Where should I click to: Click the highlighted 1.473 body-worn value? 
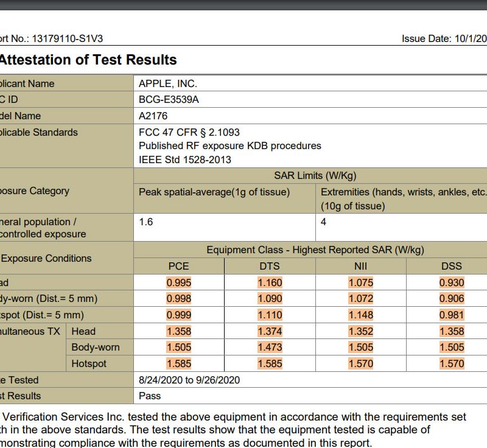tap(270, 348)
